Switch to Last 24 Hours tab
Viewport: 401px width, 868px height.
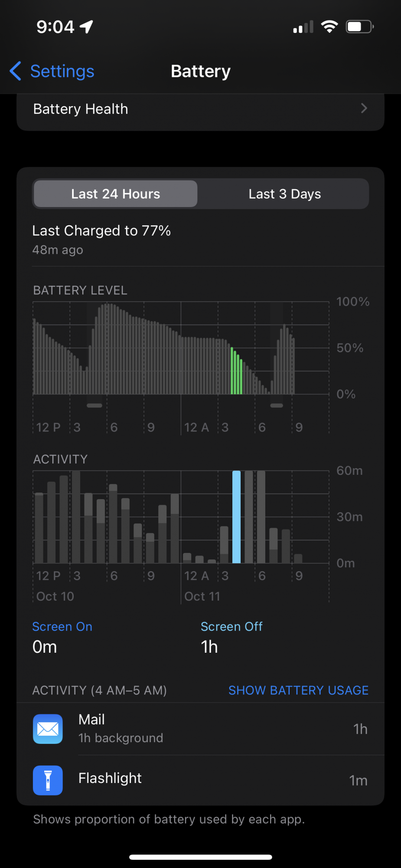pyautogui.click(x=116, y=194)
